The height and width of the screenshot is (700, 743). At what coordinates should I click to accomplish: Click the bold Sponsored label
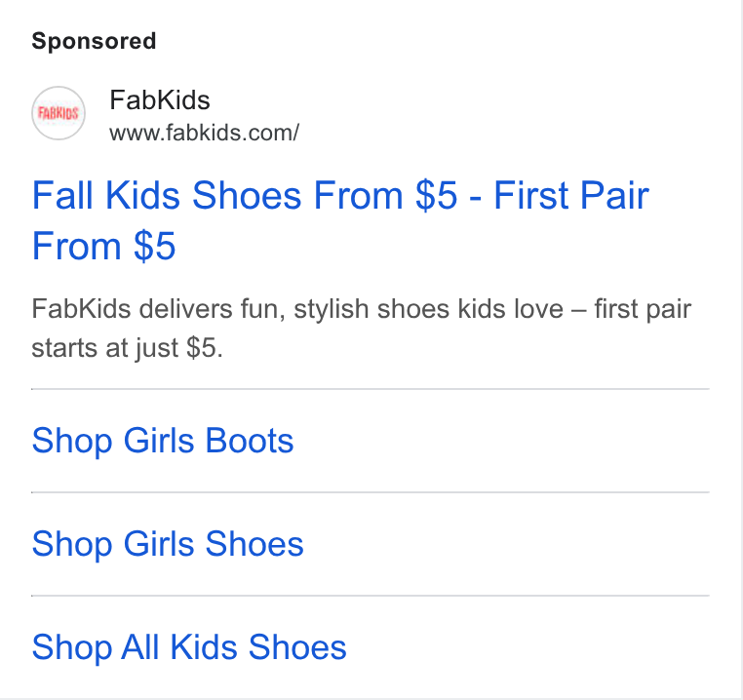pos(94,41)
